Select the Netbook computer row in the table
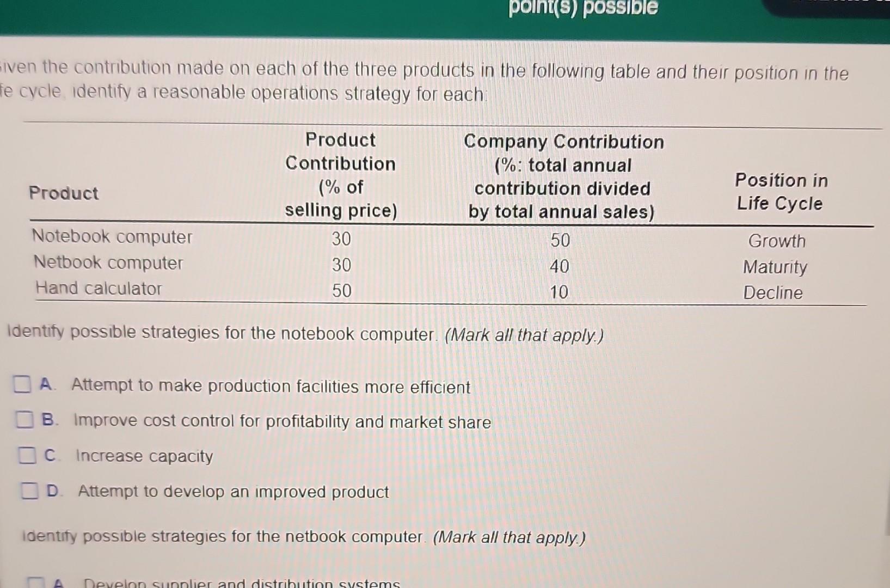Screen dimensions: 890x588 [x=107, y=264]
